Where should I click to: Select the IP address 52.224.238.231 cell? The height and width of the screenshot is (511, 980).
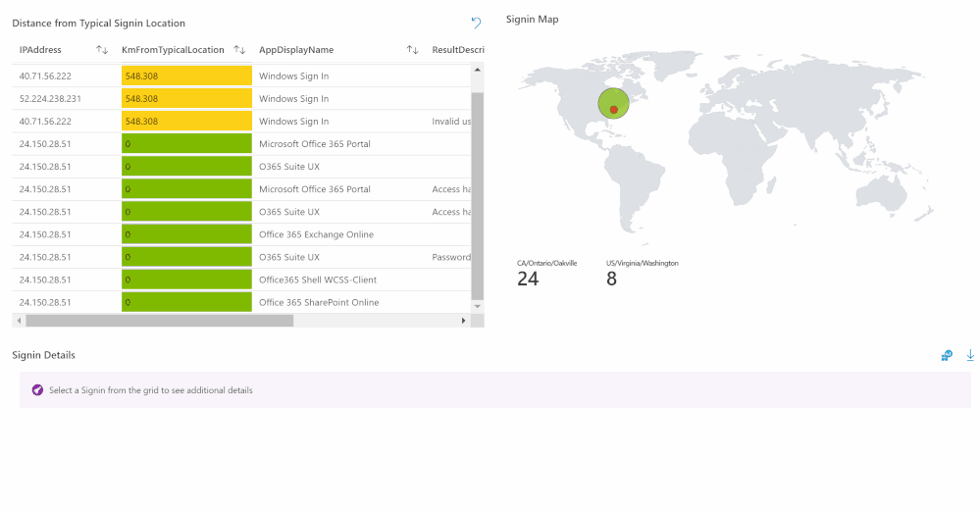click(x=50, y=99)
